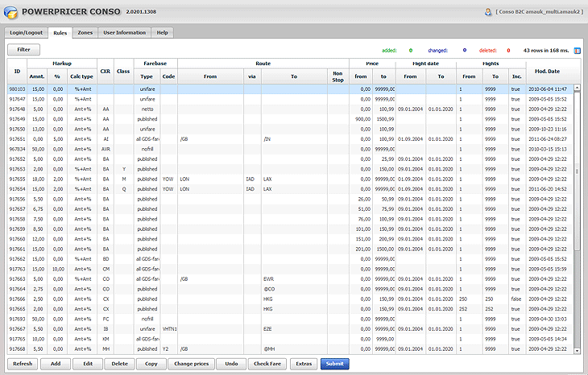Click the PowerPricer Conso logo icon
588x375 pixels.
(x=10, y=12)
